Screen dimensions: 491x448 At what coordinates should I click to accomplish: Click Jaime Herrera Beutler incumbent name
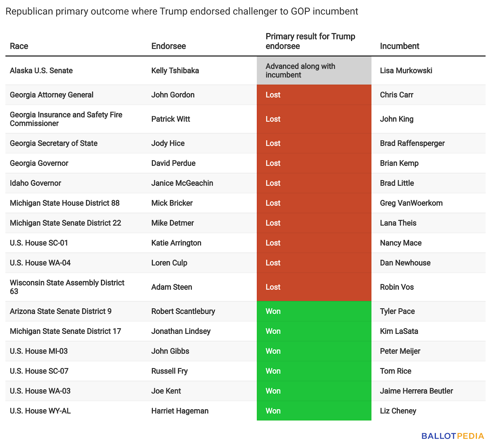click(416, 391)
